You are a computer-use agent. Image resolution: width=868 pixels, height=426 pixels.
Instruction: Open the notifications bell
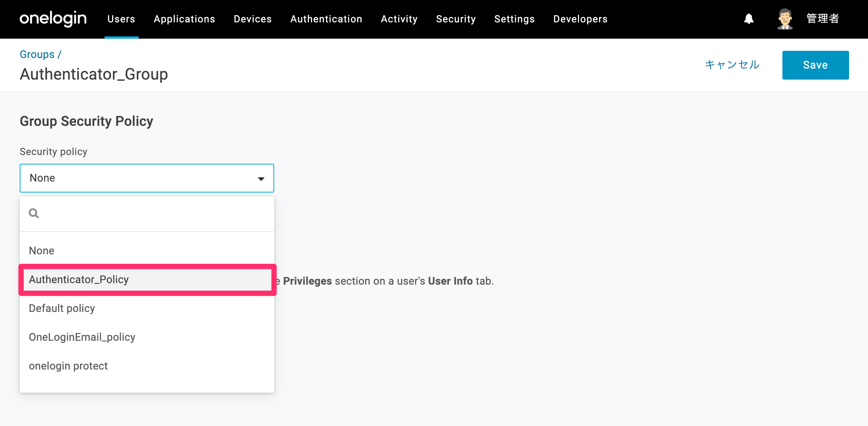pyautogui.click(x=749, y=19)
